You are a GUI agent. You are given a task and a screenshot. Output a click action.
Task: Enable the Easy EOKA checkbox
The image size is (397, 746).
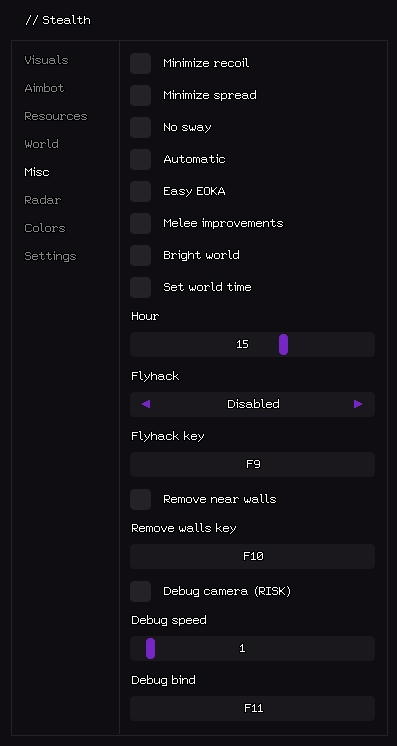pos(140,191)
